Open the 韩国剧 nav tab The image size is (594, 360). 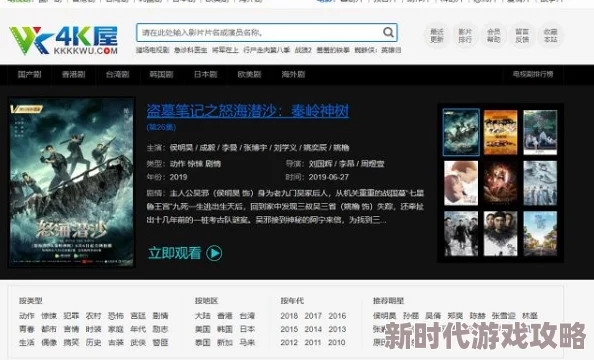tap(161, 74)
